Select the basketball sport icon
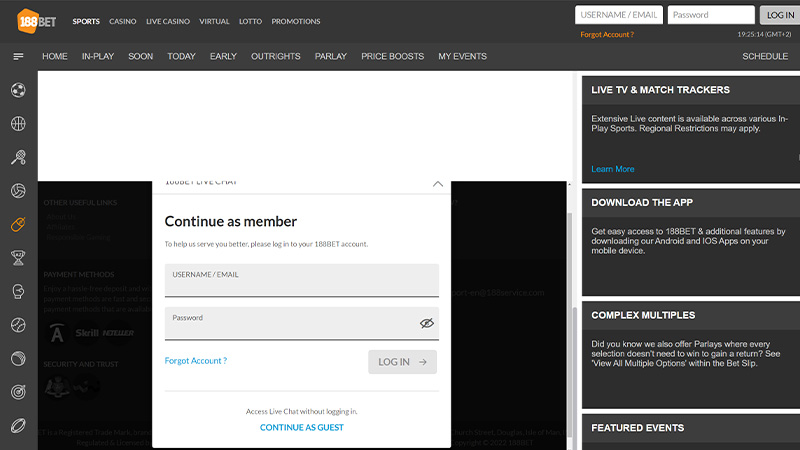 click(18, 124)
